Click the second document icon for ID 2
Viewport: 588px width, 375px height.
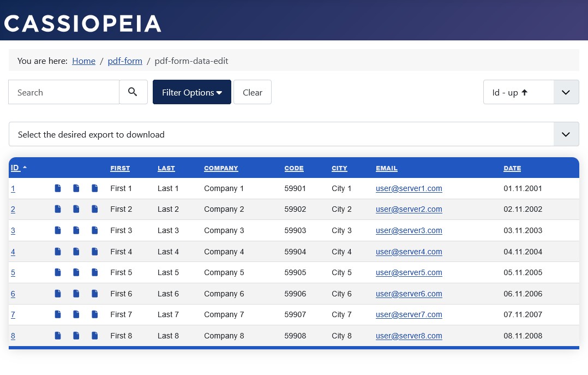coord(76,209)
